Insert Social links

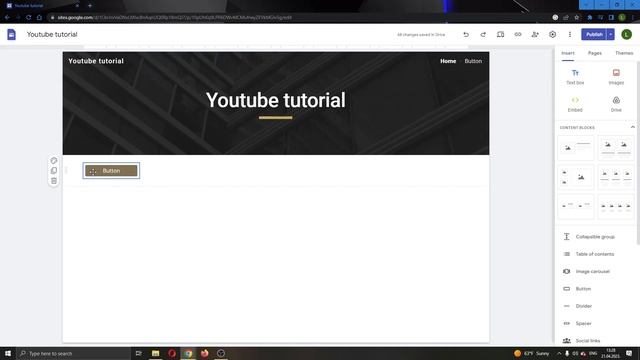click(x=582, y=341)
